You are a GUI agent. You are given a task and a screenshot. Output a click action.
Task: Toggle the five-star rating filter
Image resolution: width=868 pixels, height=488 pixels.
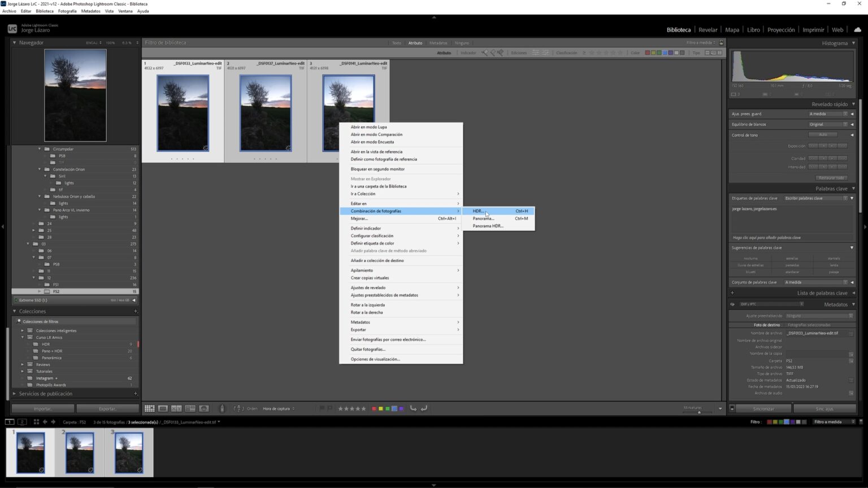tap(363, 408)
